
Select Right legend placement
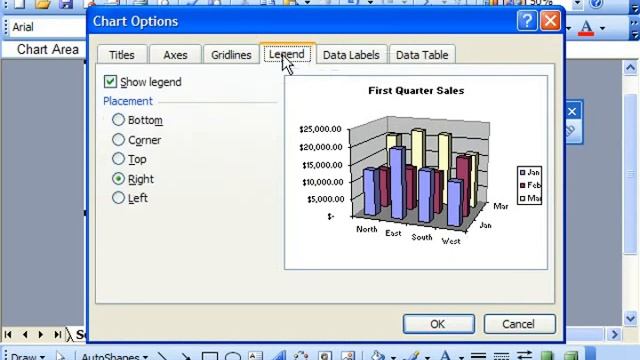coord(118,178)
